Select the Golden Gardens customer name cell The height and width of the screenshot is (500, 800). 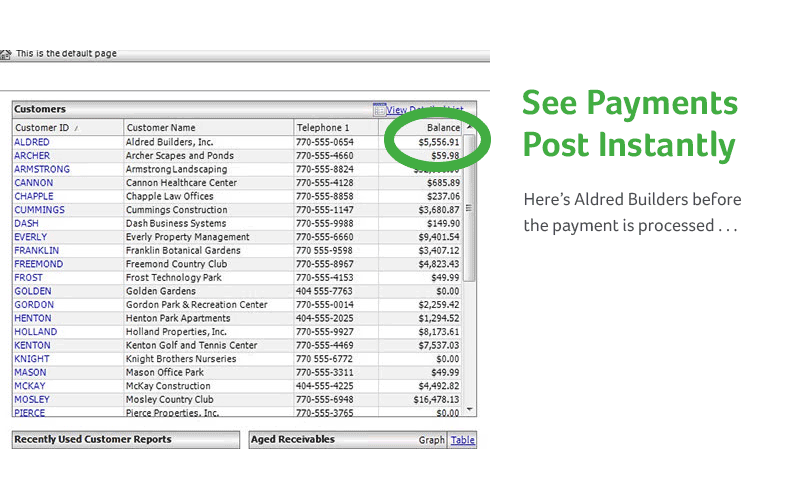click(160, 291)
